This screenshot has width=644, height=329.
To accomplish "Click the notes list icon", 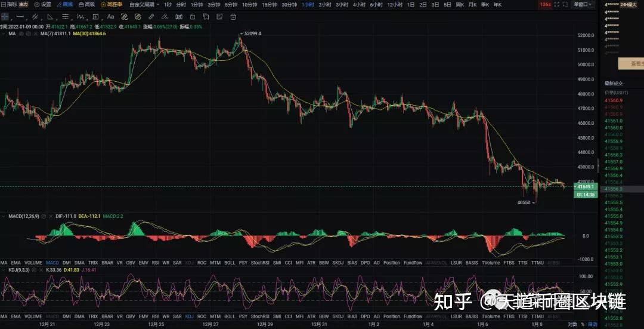I will pyautogui.click(x=219, y=17).
